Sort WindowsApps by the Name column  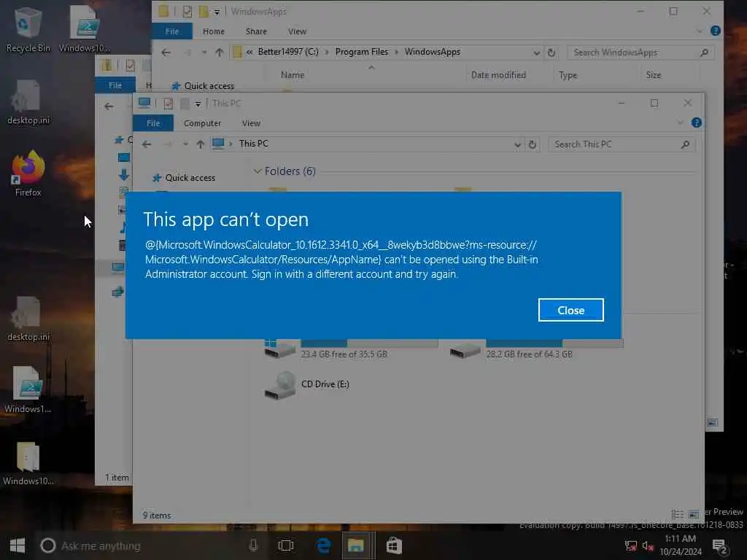pyautogui.click(x=292, y=75)
